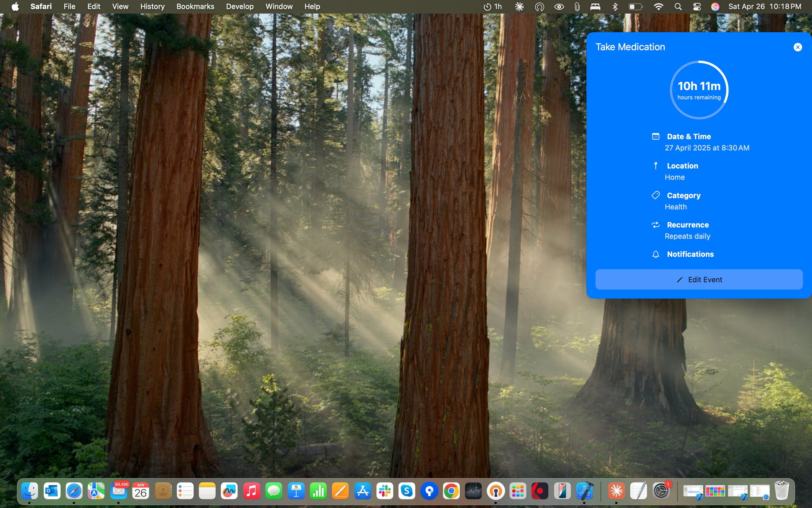This screenshot has width=812, height=508.
Task: Open Spotlight search magnifier
Action: (x=678, y=7)
